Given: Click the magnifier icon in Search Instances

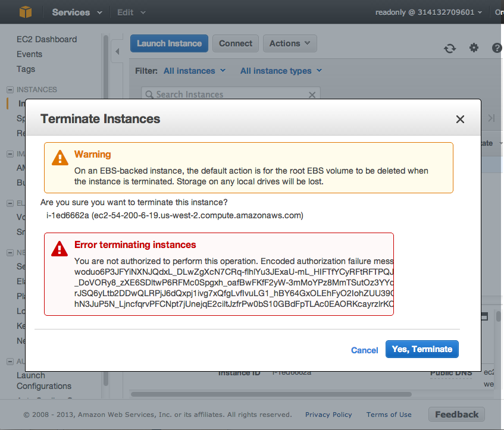Looking at the screenshot, I should tap(148, 95).
